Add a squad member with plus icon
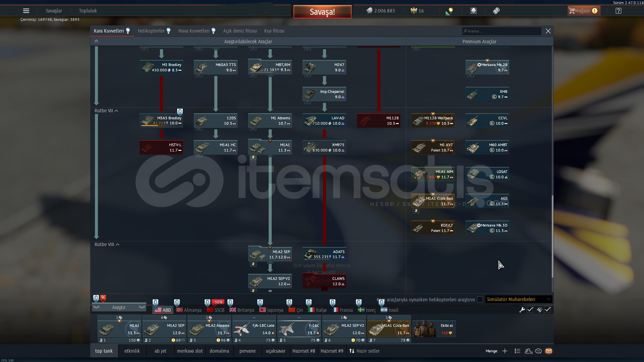The image size is (644, 362). point(505,351)
